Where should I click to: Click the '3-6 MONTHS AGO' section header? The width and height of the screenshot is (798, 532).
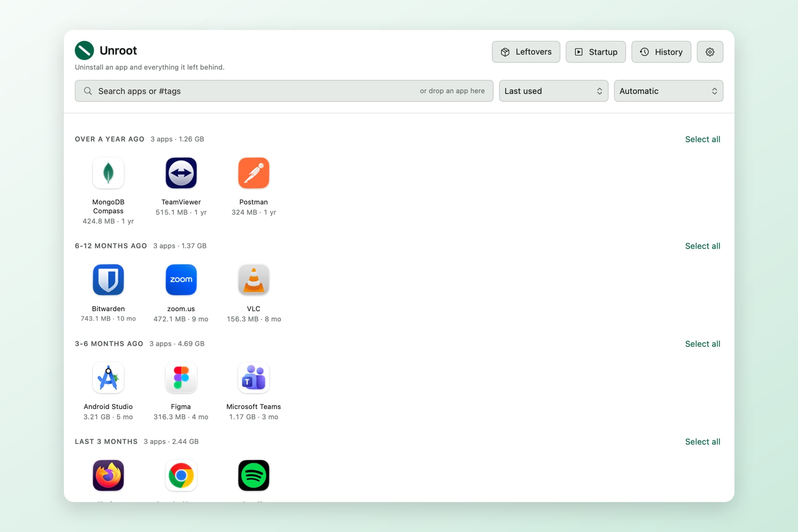tap(109, 344)
